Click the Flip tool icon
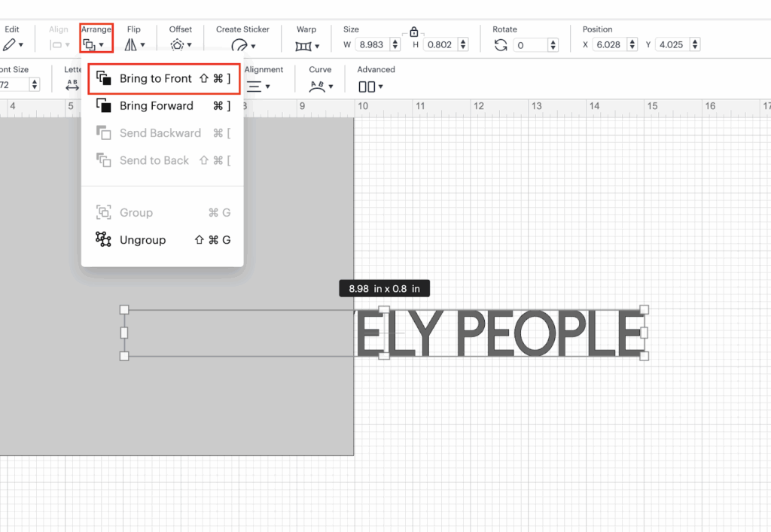Image resolution: width=771 pixels, height=532 pixels. point(134,45)
